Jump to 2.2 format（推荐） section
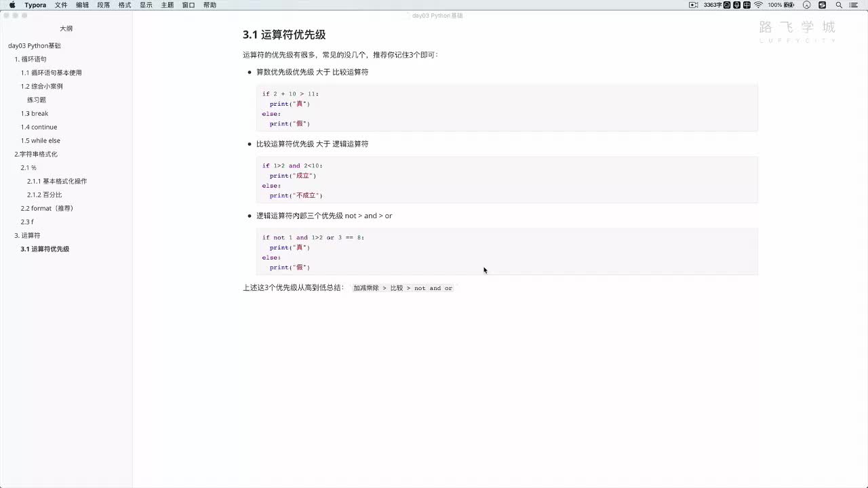 (x=47, y=208)
